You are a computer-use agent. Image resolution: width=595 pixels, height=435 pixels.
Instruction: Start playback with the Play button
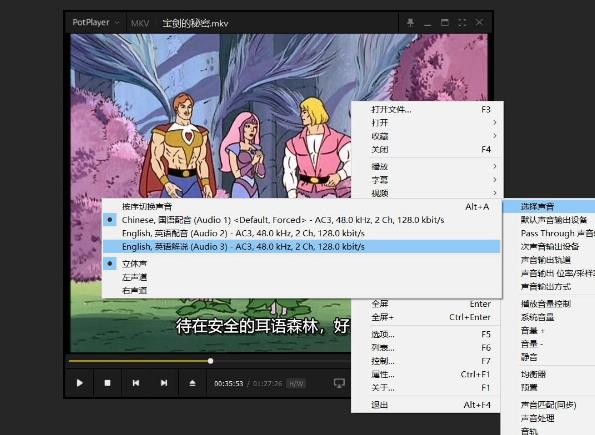80,383
